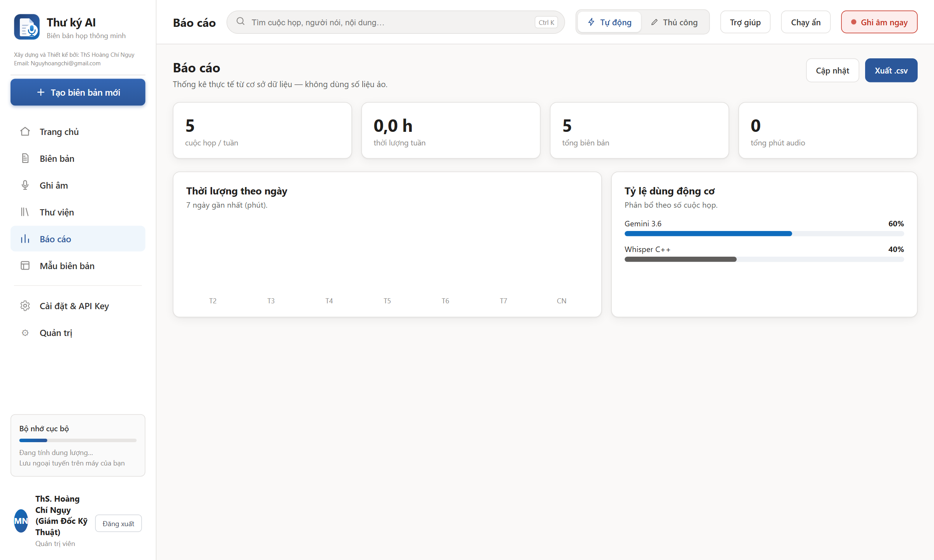The height and width of the screenshot is (560, 934).
Task: Click the Mẫu biên bản layout icon
Action: [25, 266]
